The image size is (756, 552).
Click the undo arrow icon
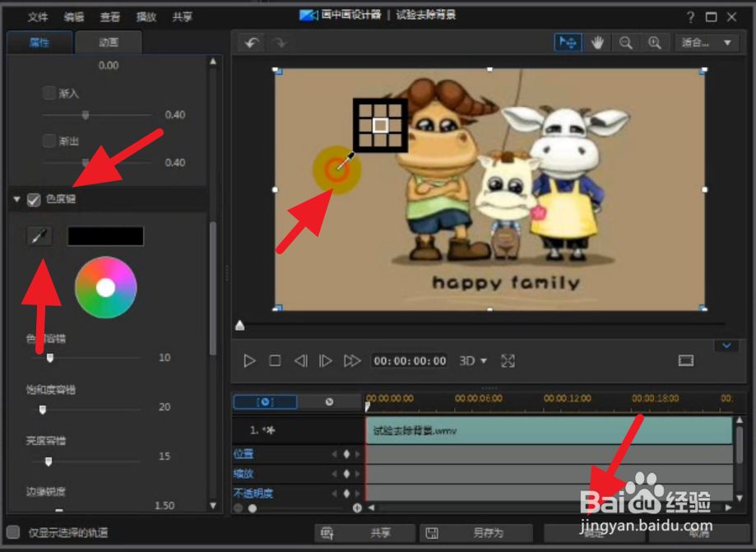(252, 43)
